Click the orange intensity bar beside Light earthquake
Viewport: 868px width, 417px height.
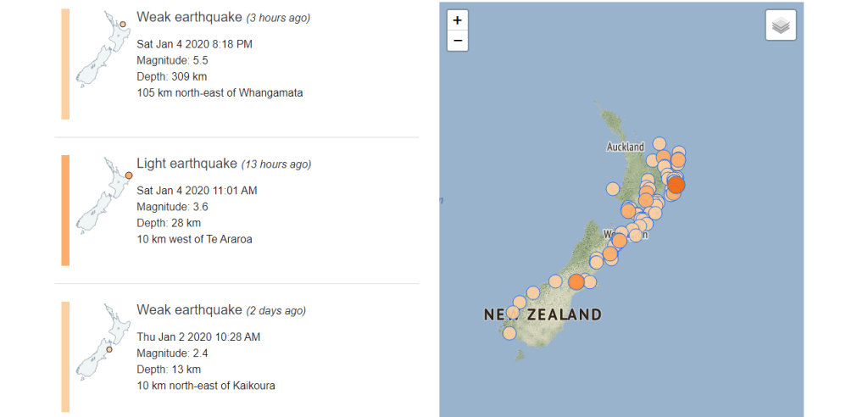pos(65,210)
